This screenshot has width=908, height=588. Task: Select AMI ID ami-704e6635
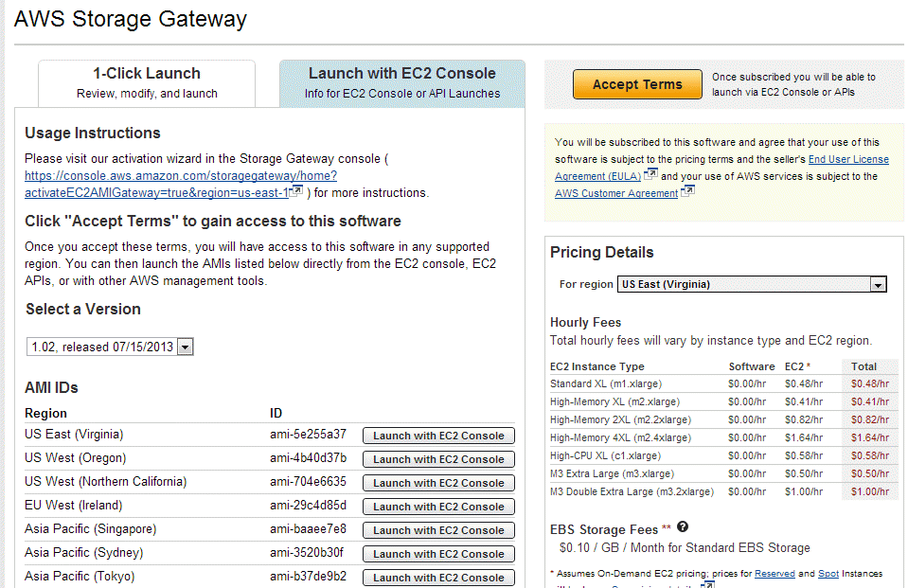[x=308, y=482]
